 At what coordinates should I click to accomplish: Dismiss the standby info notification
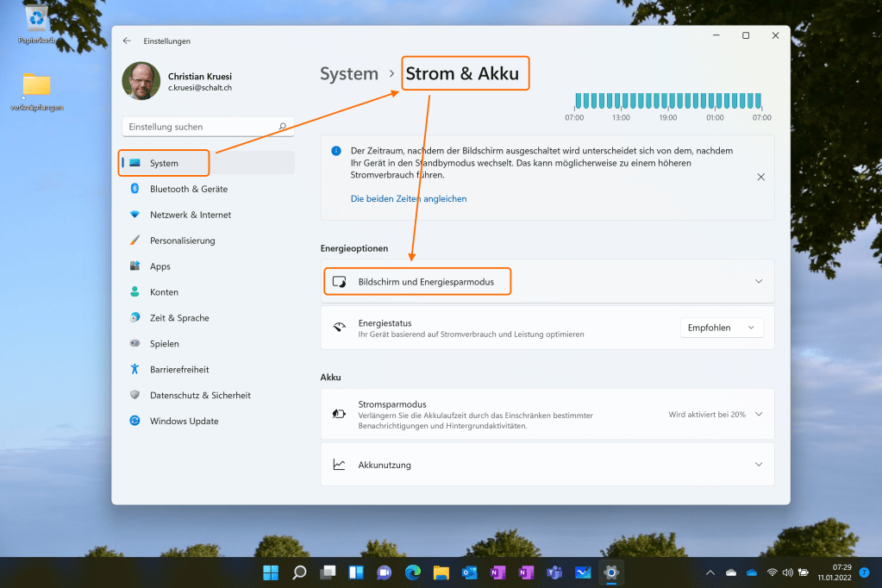click(x=760, y=177)
